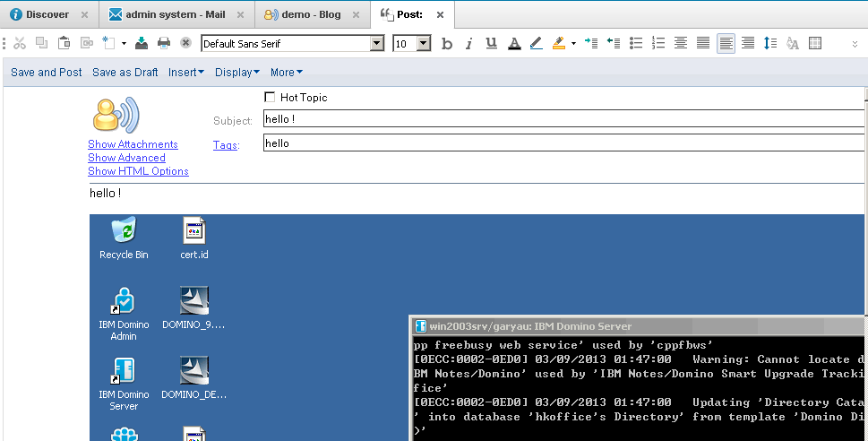Click the Print icon
This screenshot has width=868, height=441.
coord(164,43)
